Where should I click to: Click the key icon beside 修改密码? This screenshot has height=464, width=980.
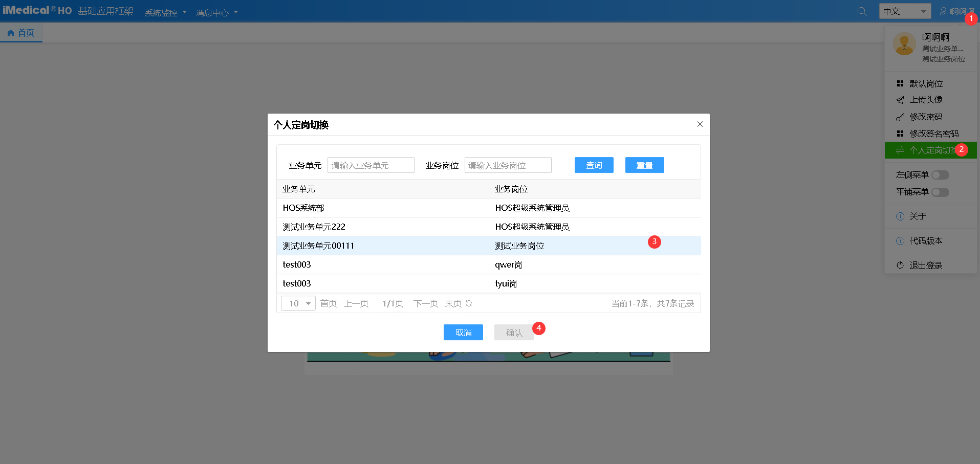(x=900, y=117)
